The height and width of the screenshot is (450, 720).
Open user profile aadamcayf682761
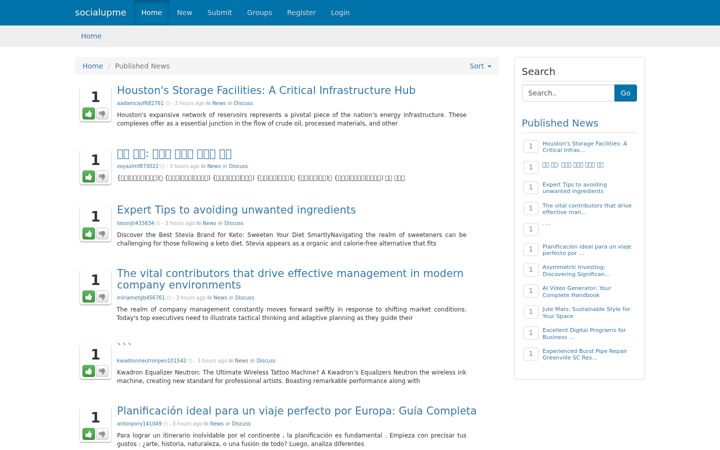[x=140, y=103]
